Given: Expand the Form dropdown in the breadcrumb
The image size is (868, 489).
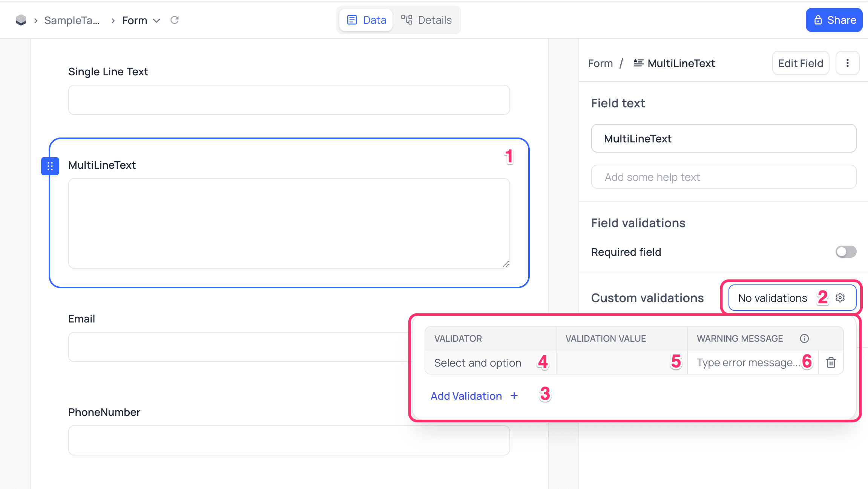Looking at the screenshot, I should pyautogui.click(x=157, y=21).
